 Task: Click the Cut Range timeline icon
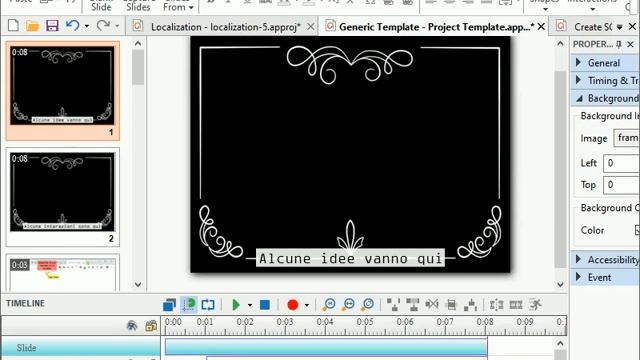coord(393,304)
